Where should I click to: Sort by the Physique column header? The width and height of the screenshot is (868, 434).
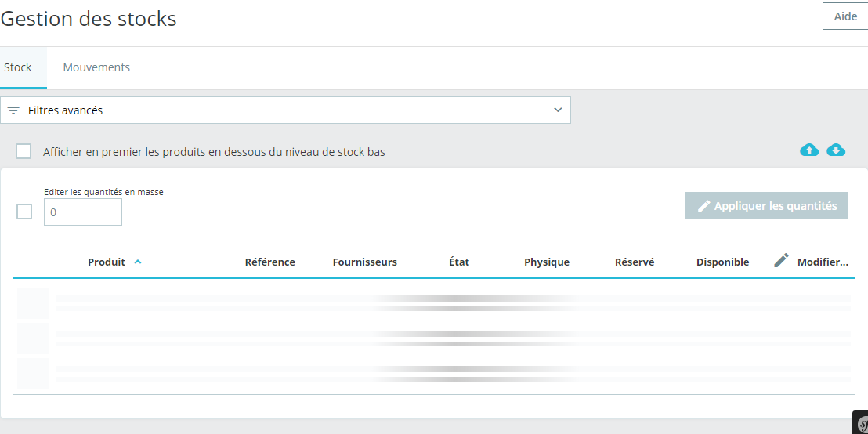[547, 262]
